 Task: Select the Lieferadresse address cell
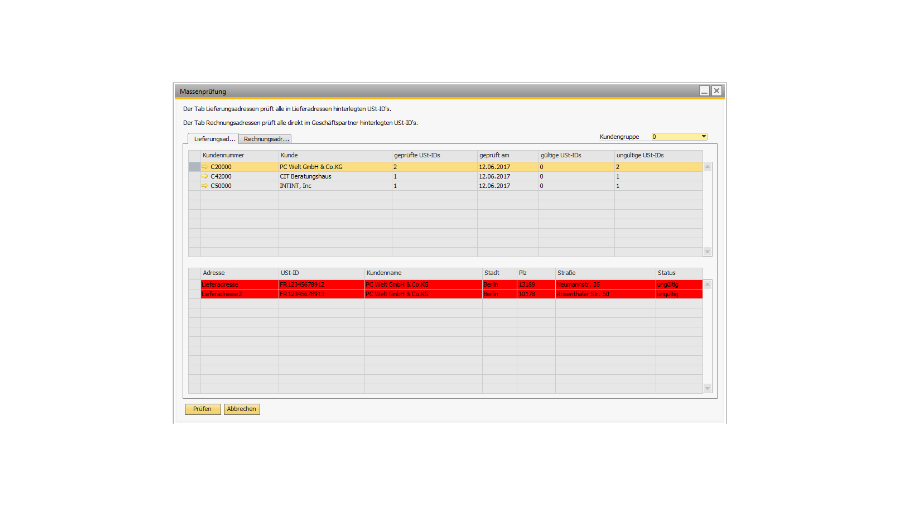pos(239,284)
